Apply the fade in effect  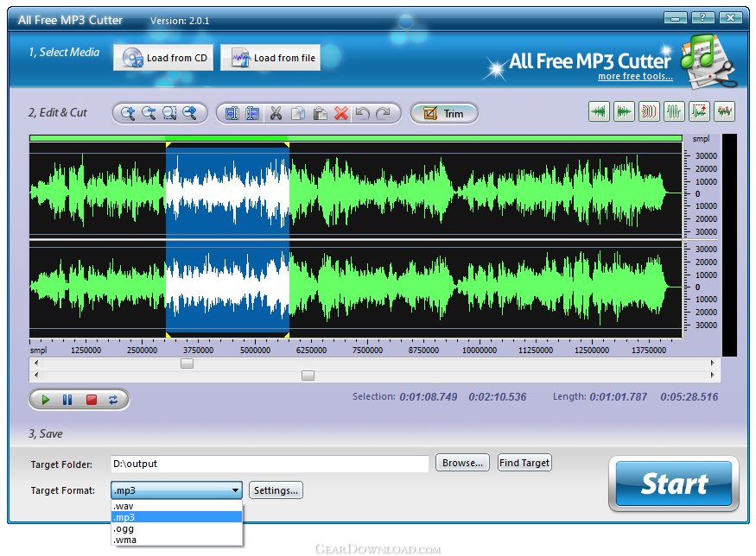(x=599, y=111)
